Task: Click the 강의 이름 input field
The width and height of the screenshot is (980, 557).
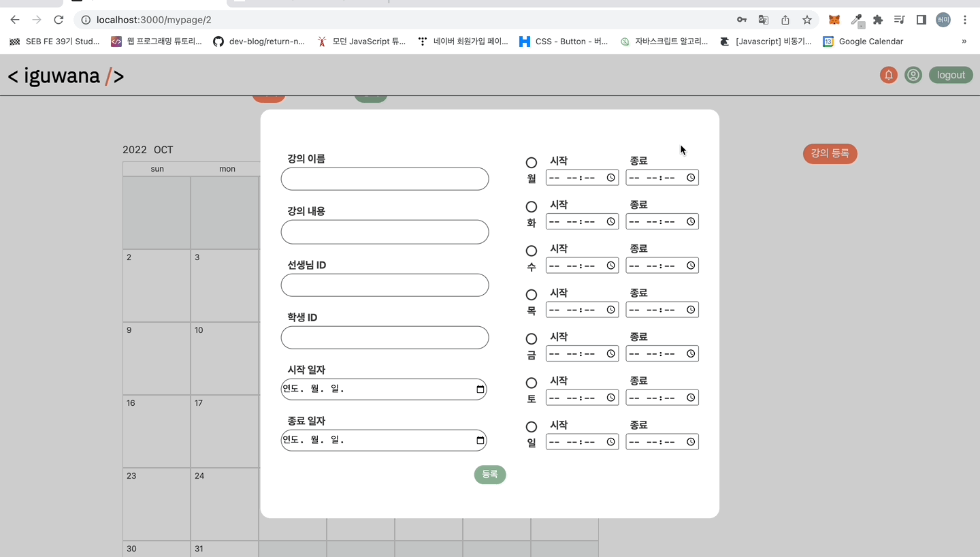Action: 385,179
